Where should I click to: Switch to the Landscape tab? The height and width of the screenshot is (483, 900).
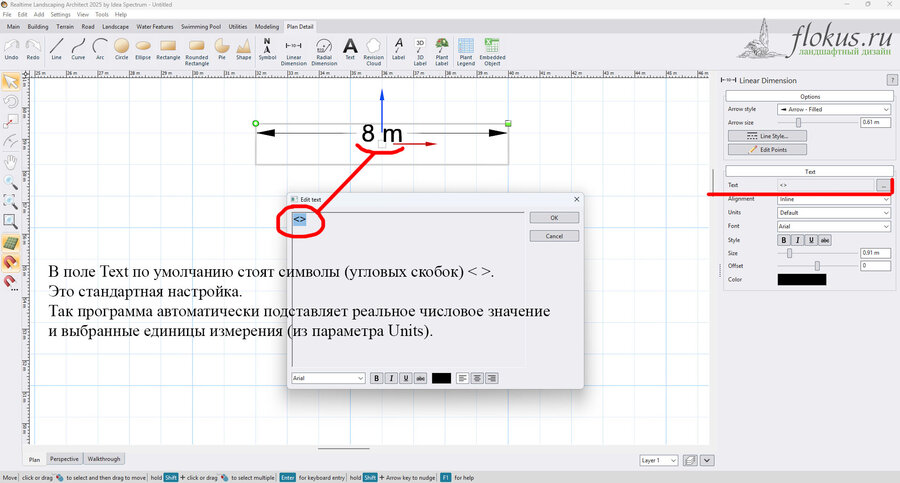(115, 26)
